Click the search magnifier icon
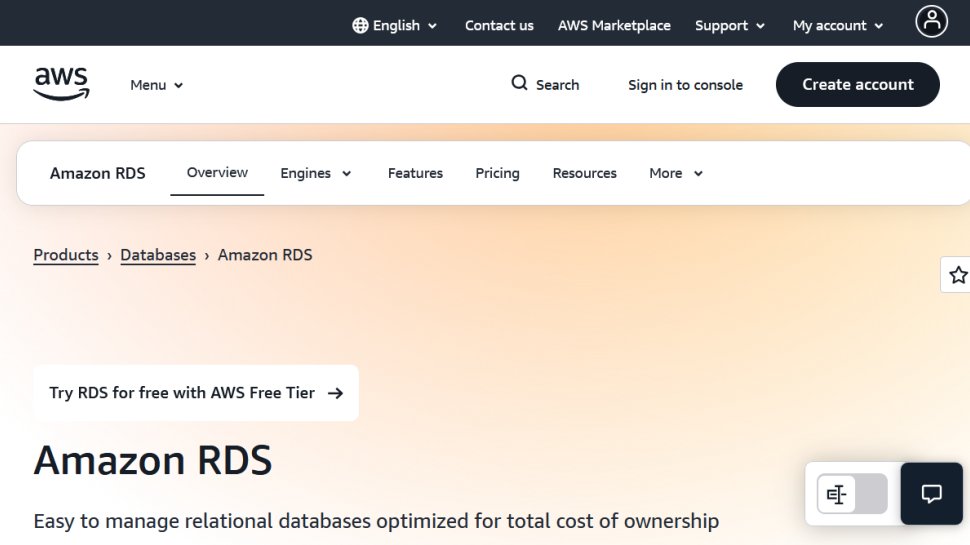Viewport: 970px width, 545px height. 519,83
